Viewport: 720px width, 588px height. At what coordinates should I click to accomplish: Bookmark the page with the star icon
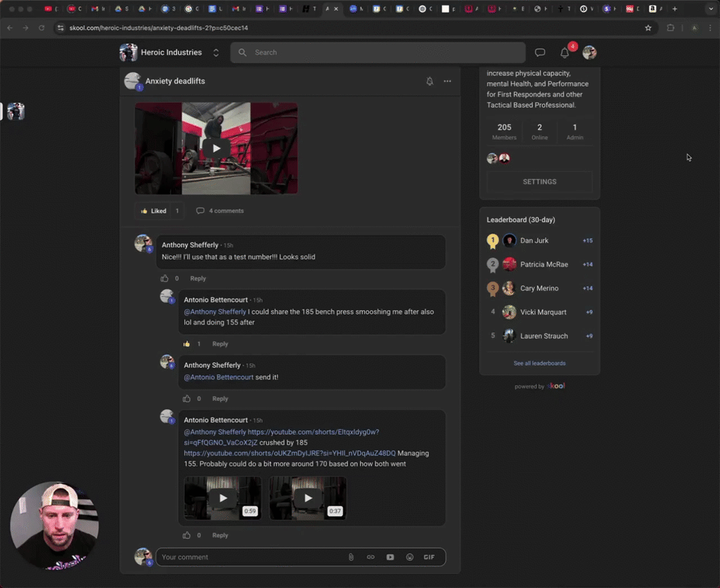pyautogui.click(x=648, y=28)
